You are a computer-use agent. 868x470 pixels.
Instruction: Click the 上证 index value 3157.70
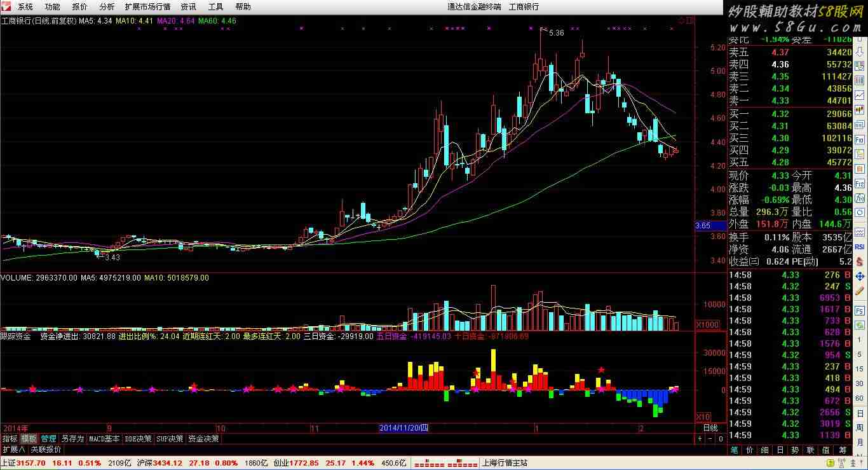31,463
